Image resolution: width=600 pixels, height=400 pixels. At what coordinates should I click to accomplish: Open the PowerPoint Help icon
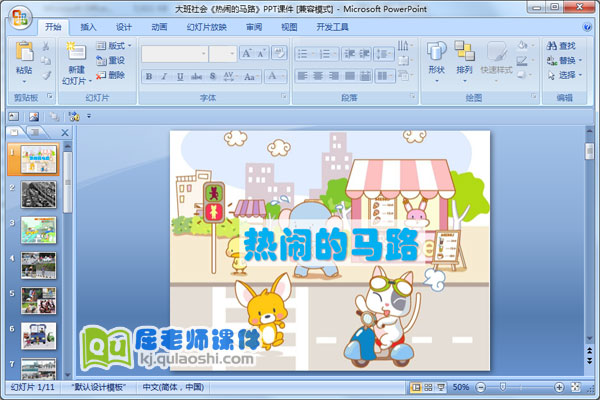pyautogui.click(x=587, y=27)
